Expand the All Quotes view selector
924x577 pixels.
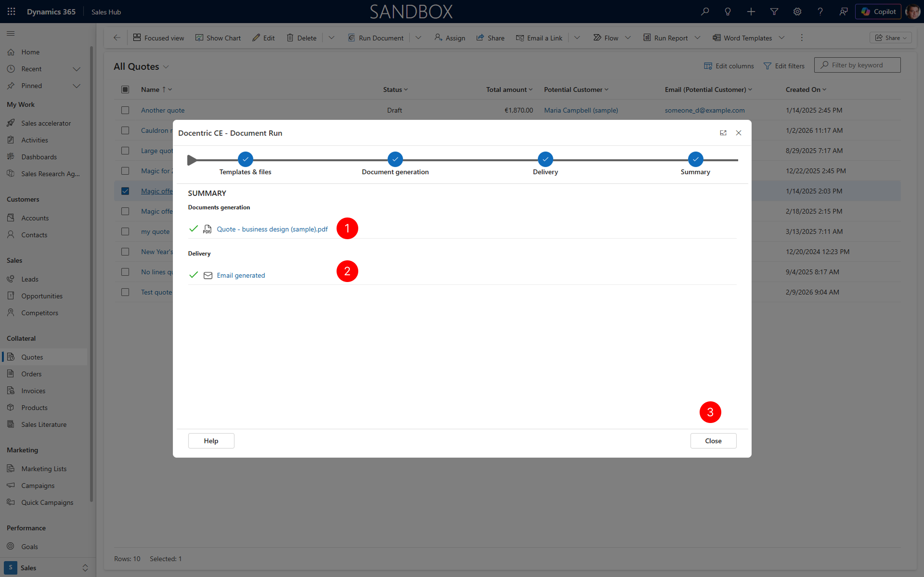click(166, 67)
